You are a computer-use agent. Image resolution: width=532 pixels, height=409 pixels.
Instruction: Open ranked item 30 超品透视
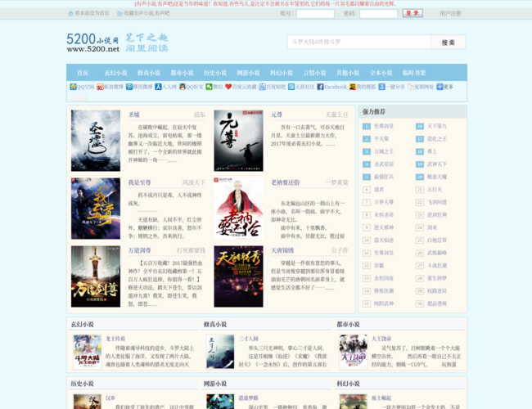pos(437,303)
